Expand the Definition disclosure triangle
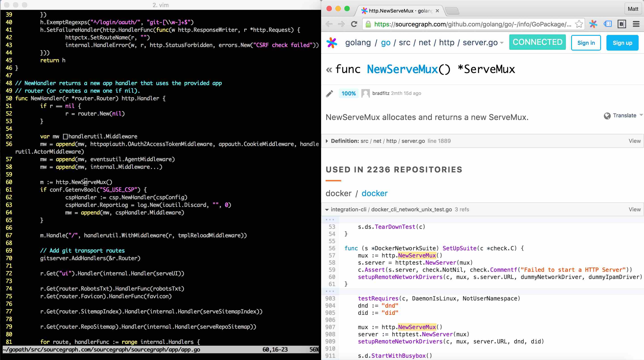This screenshot has width=644, height=360. (327, 141)
